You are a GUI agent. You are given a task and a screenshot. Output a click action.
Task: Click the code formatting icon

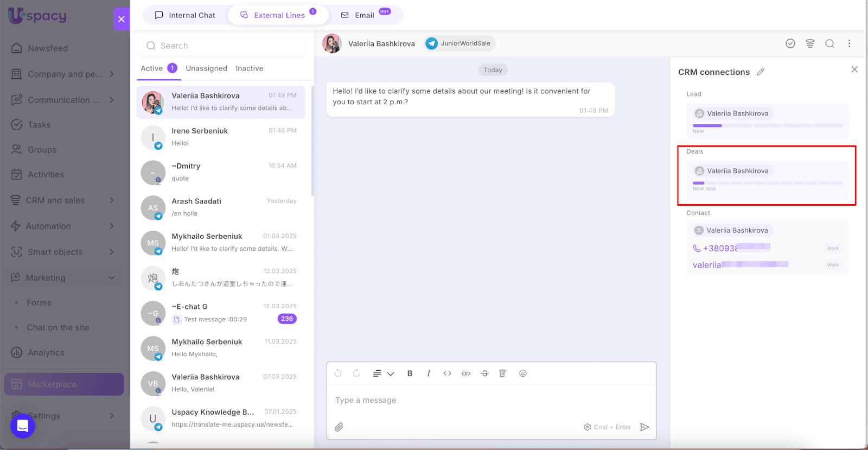[448, 373]
